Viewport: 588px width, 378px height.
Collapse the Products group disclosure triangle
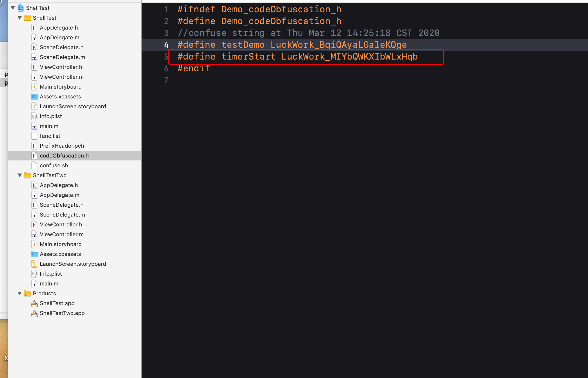[20, 293]
